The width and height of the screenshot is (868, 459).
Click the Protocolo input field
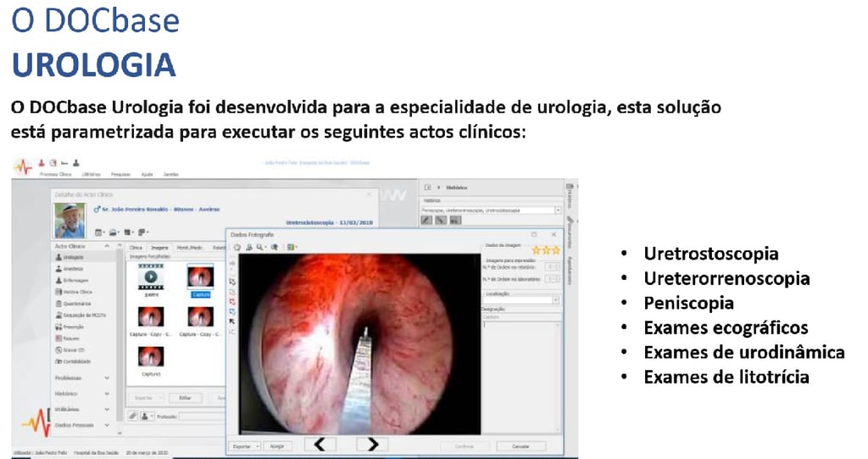point(202,417)
